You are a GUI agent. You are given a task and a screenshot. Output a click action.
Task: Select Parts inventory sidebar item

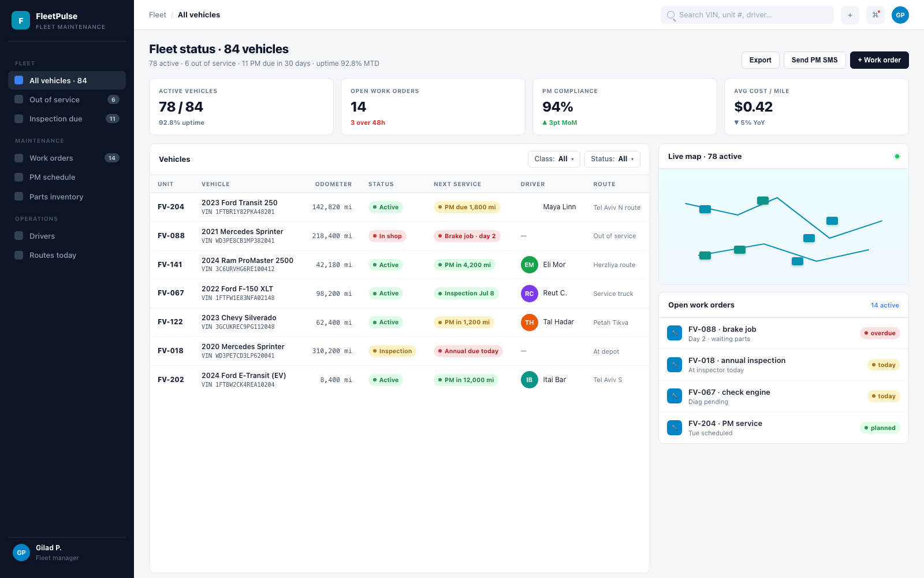click(67, 197)
